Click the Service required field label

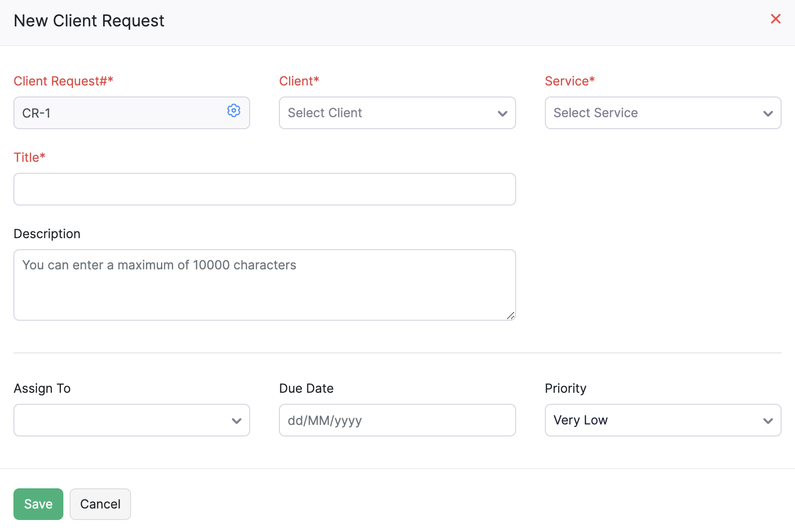(569, 81)
